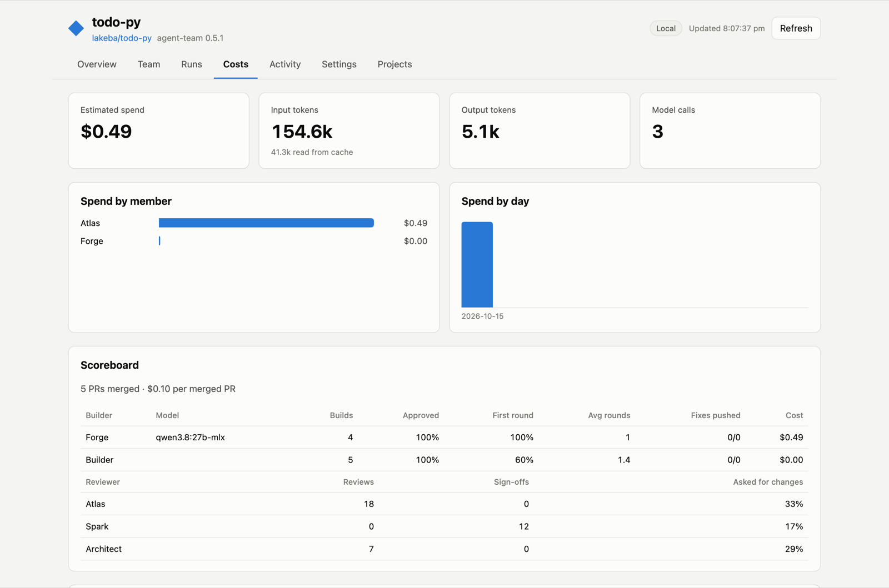The image size is (889, 588).
Task: Click the 5.1k output tokens value
Action: click(481, 132)
